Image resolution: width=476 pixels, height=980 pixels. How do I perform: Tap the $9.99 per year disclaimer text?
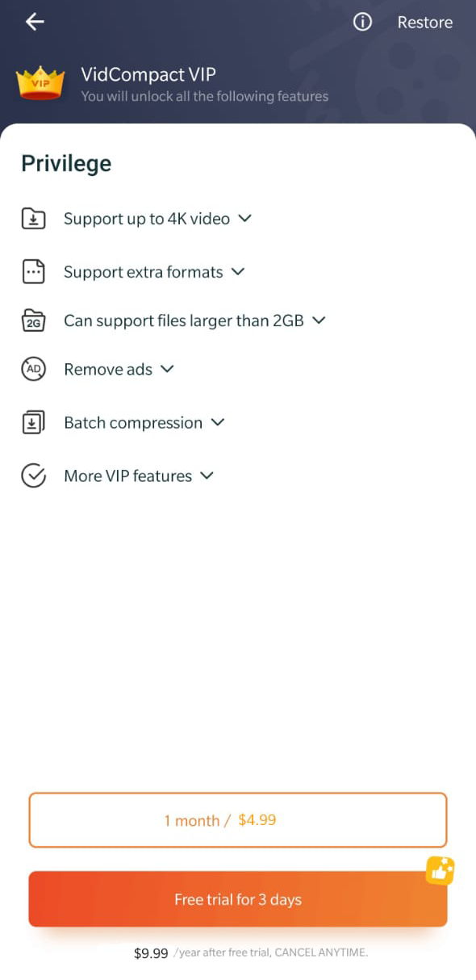pyautogui.click(x=251, y=953)
